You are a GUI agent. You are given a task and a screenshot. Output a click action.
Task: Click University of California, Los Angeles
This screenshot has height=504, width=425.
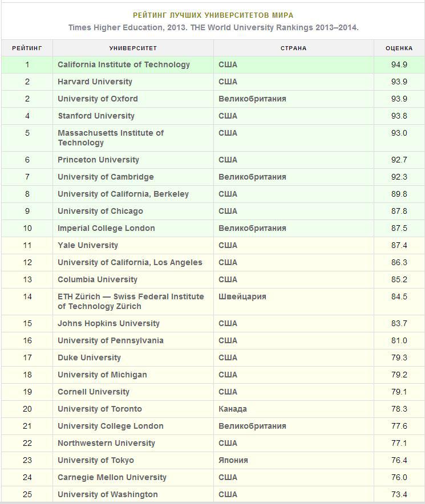129,262
